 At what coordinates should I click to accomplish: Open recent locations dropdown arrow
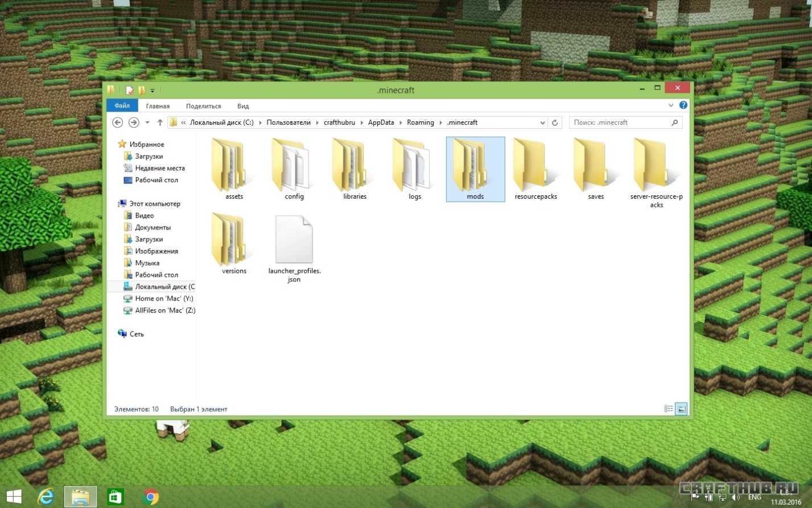tap(147, 122)
